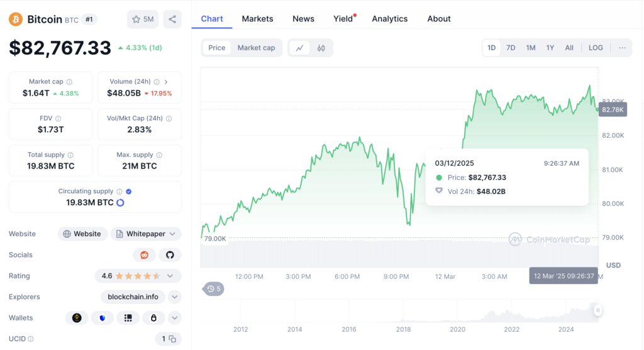Open the GitHub social link
Viewport: 644px width, 350px height.
point(170,255)
